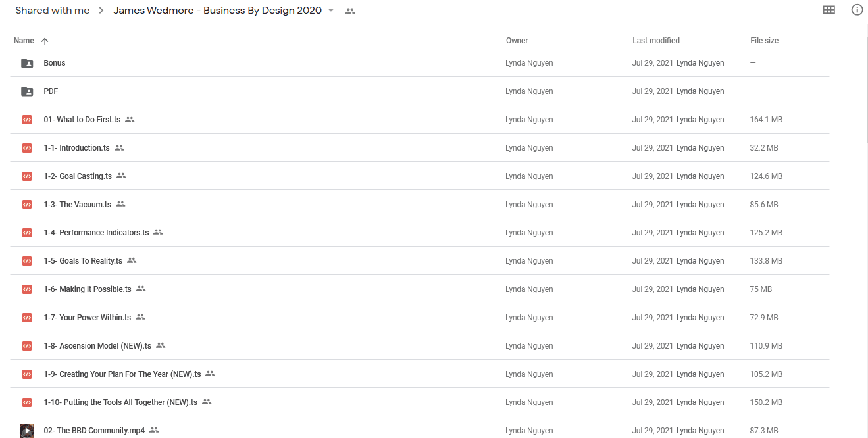Click file icon for 1-8- Ascension Model (NEW).ts
The width and height of the screenshot is (868, 438).
27,346
